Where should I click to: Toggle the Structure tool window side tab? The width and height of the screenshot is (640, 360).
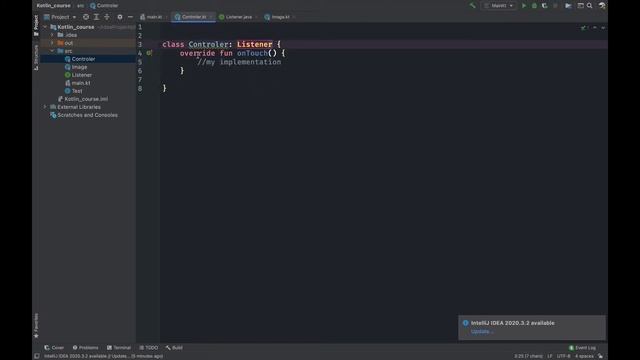(x=36, y=57)
